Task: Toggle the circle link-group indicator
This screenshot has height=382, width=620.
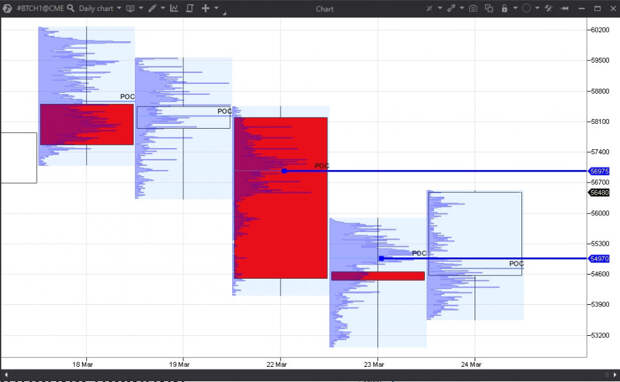Action: (526, 8)
